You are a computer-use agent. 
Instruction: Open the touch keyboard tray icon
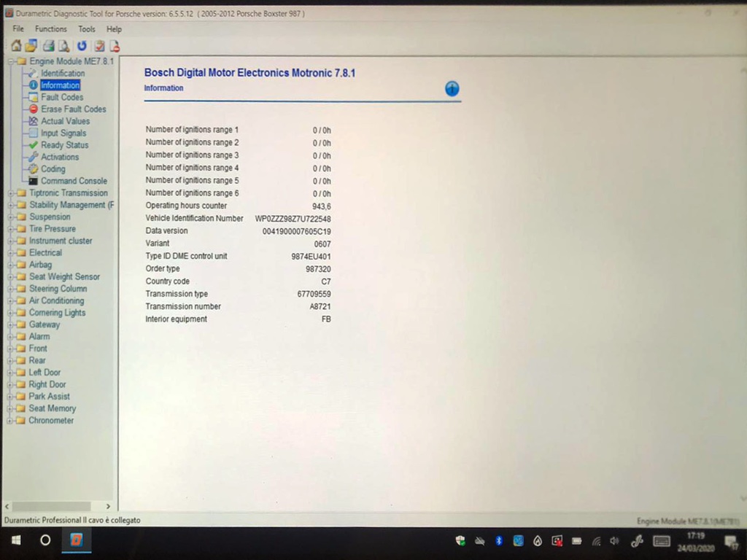(x=661, y=541)
